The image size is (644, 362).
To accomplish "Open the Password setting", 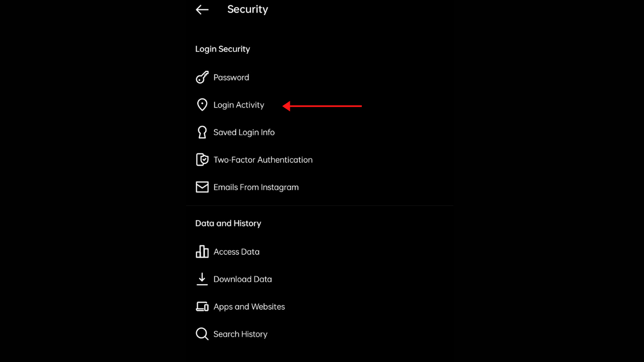I will pos(231,77).
